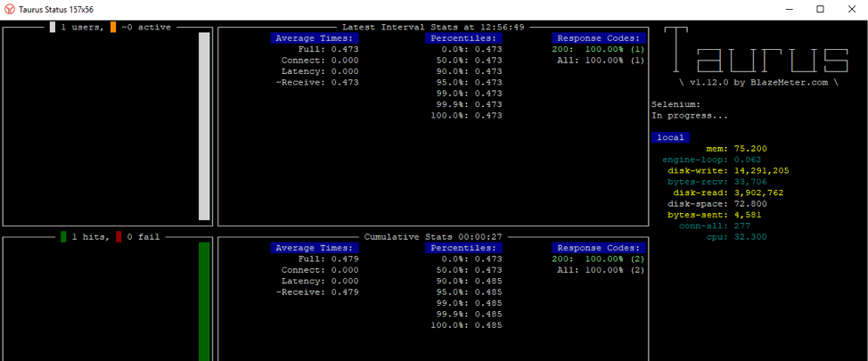Click 'bytes-recv: 33,706' metric
This screenshot has width=868, height=361.
[x=717, y=182]
